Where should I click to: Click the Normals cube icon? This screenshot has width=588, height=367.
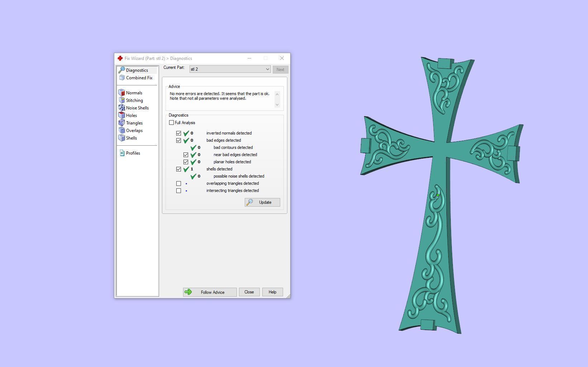tap(122, 93)
